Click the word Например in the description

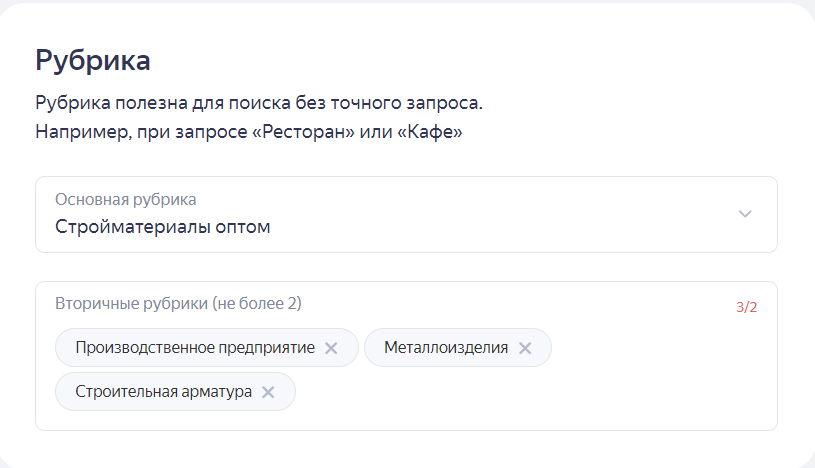coord(76,131)
